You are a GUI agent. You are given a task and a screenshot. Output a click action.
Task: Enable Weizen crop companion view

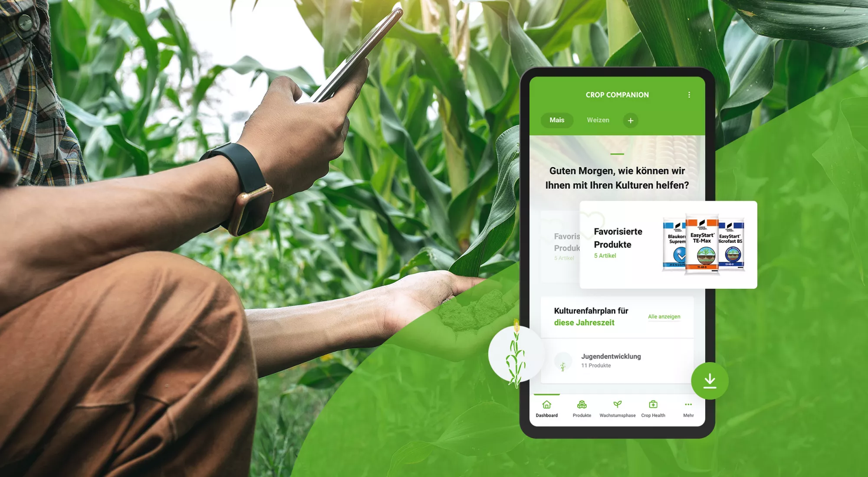tap(597, 120)
